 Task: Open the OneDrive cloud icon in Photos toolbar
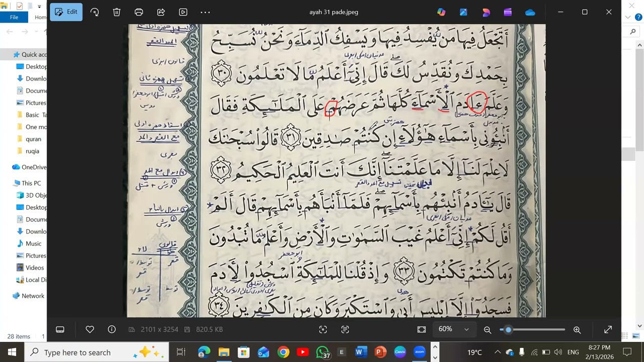click(x=530, y=12)
